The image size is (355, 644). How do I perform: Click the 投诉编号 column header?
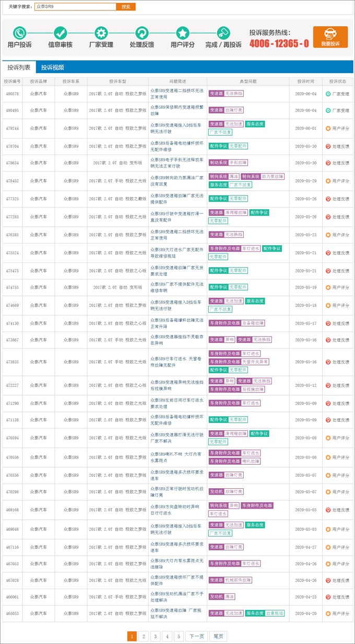[12, 82]
